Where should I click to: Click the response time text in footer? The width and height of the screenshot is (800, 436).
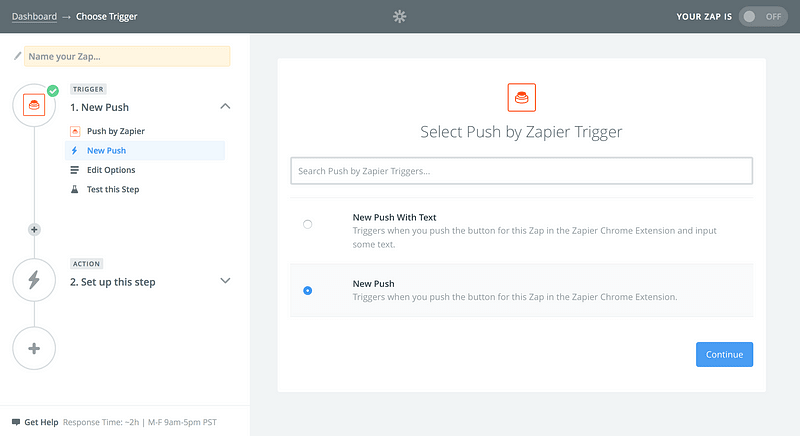[140, 422]
